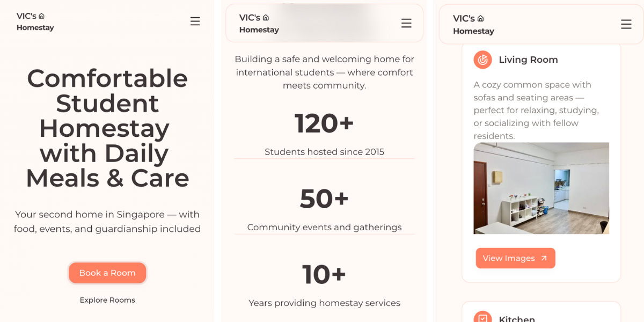Click the 50+ community events figure
Screen dimensions: 644x322
[x=324, y=199]
